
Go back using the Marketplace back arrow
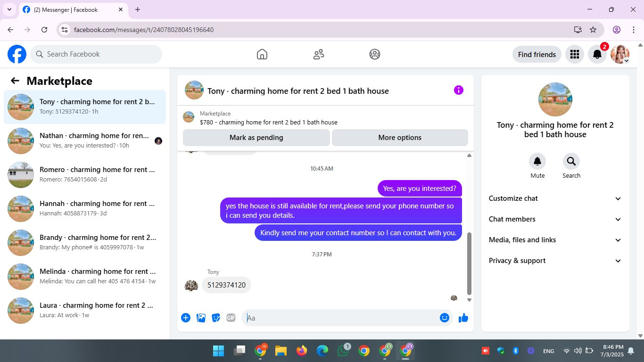click(15, 81)
